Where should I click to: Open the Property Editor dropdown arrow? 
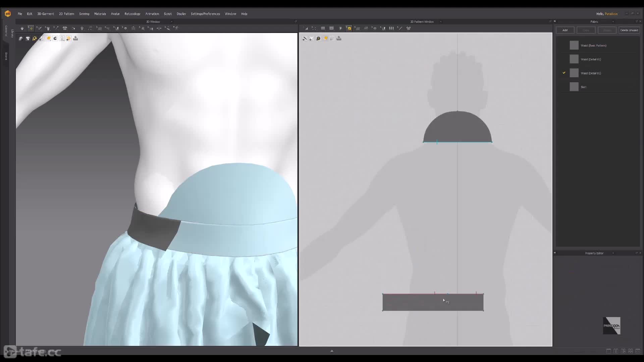(x=613, y=253)
